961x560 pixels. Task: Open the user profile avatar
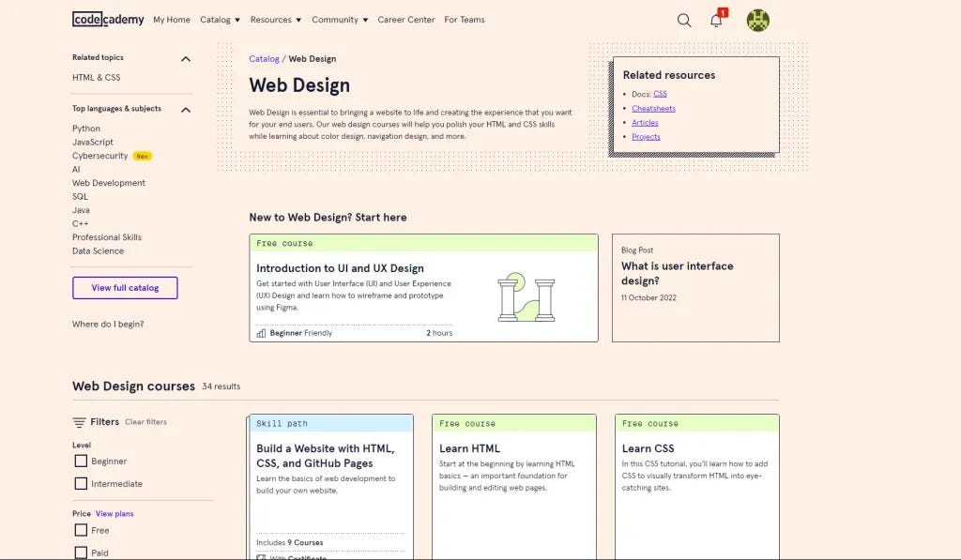pos(757,20)
